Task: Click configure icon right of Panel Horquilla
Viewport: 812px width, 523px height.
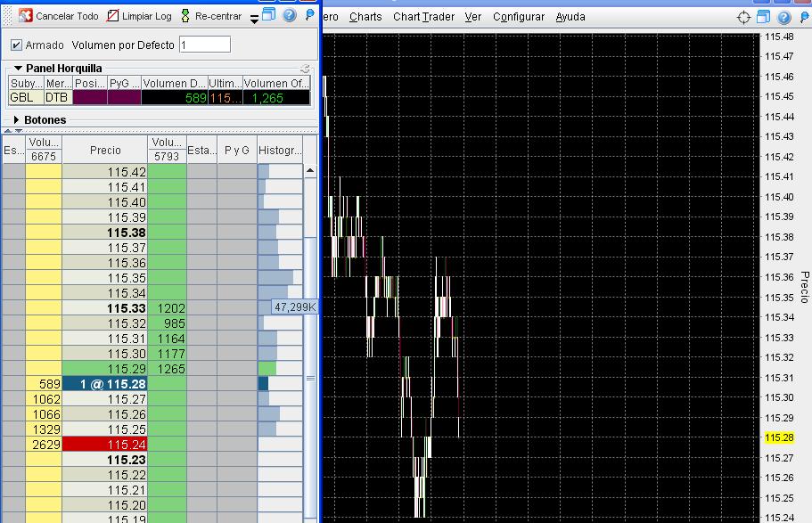Action: 305,69
